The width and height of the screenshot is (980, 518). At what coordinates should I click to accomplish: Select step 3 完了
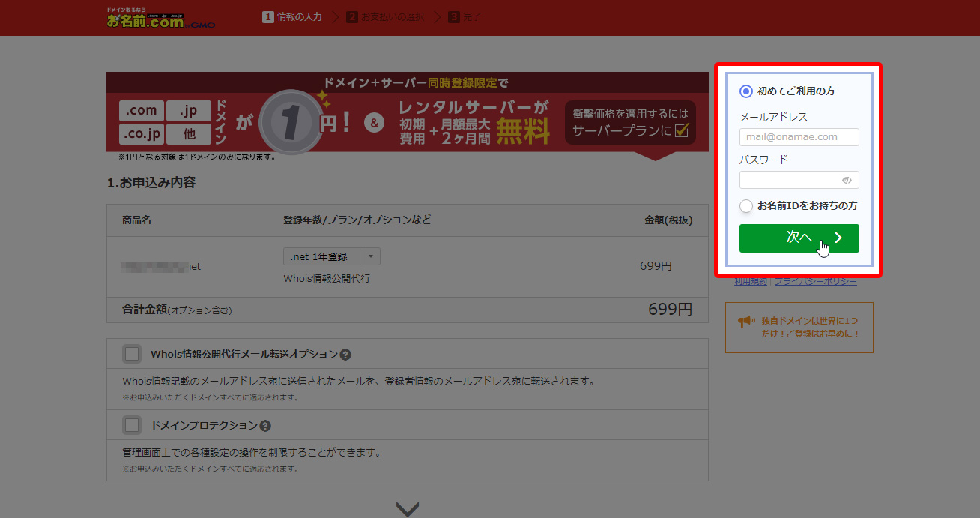(465, 16)
